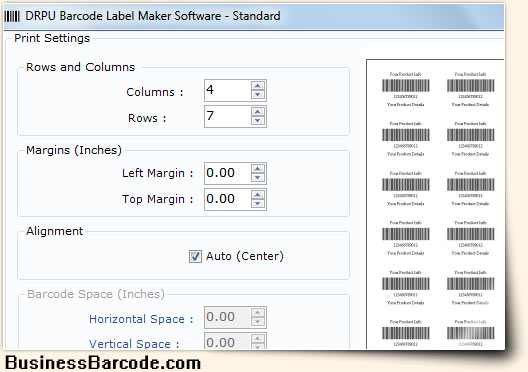Increase Top Margin with up arrow
This screenshot has width=528, height=372.
(258, 195)
